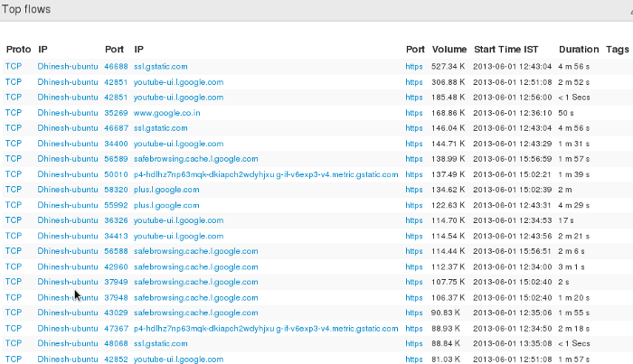
Task: Open safebrowsing.cache.l.google.com for port 37948
Action: click(196, 297)
